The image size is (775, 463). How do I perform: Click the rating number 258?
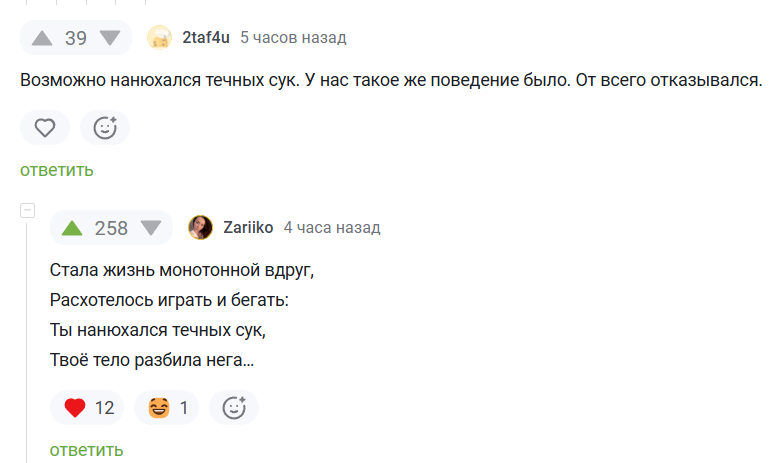111,228
